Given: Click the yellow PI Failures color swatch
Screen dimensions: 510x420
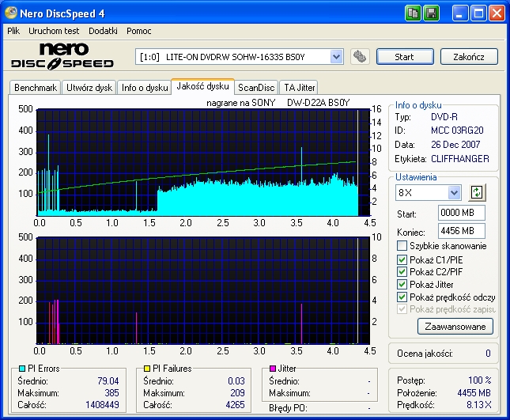Looking at the screenshot, I should pyautogui.click(x=147, y=369).
